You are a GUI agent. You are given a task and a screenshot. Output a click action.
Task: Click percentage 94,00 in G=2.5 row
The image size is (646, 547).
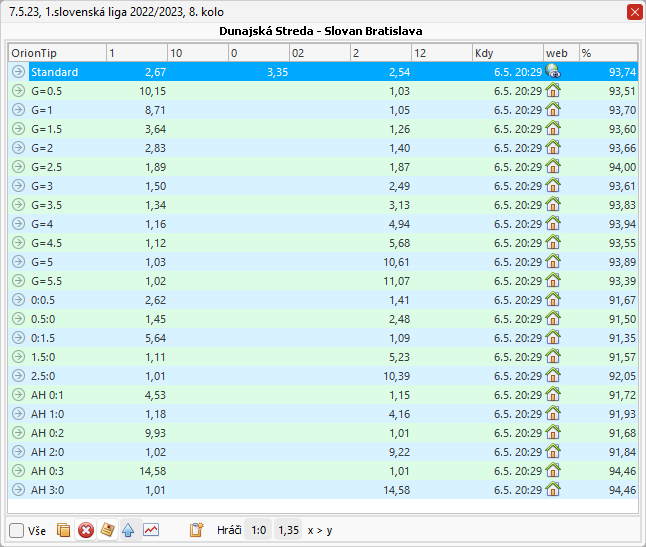pos(622,167)
